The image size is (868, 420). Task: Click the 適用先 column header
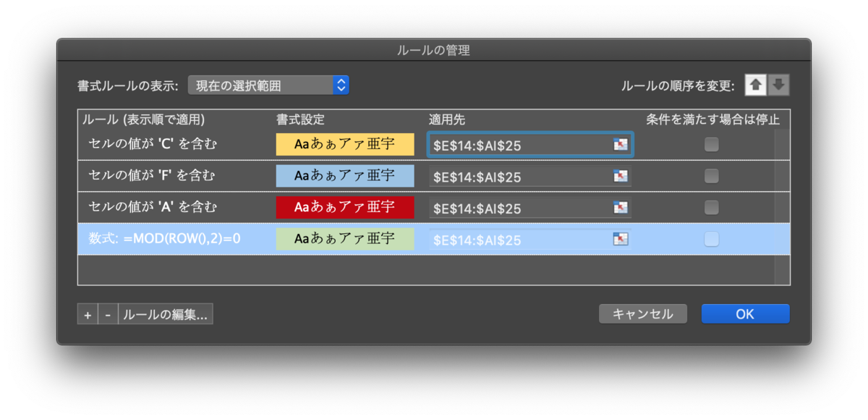446,119
